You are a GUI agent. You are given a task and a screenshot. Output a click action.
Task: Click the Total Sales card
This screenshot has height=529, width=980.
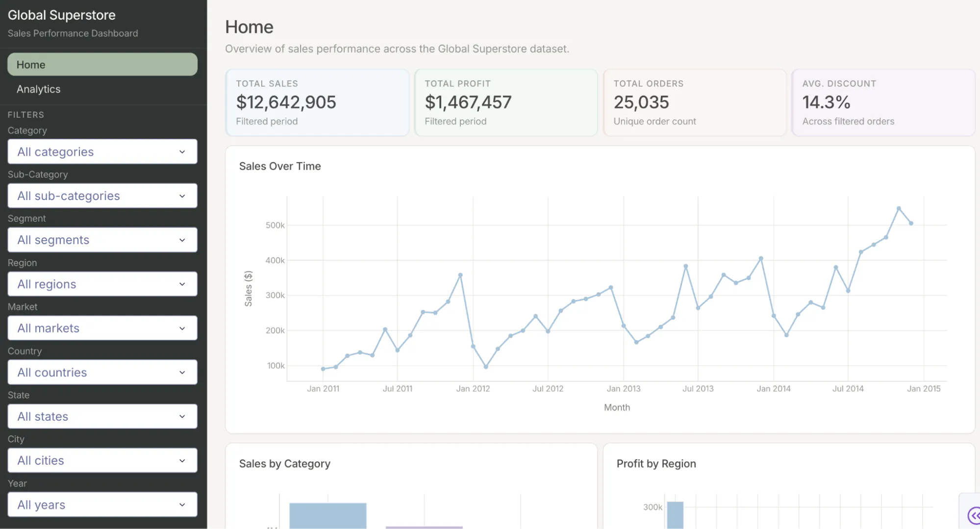(x=317, y=102)
